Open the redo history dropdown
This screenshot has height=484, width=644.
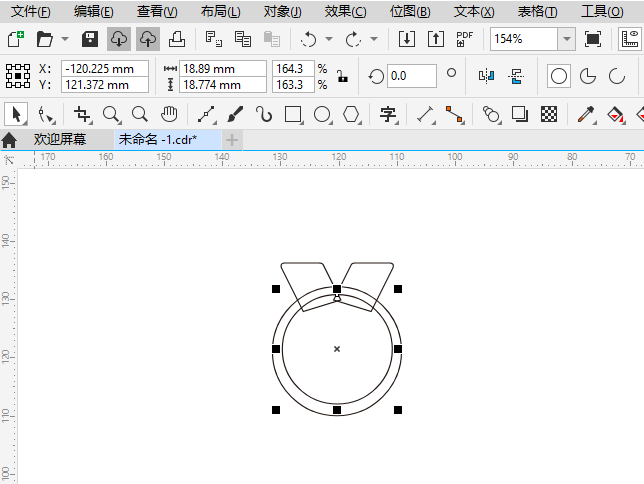click(374, 39)
